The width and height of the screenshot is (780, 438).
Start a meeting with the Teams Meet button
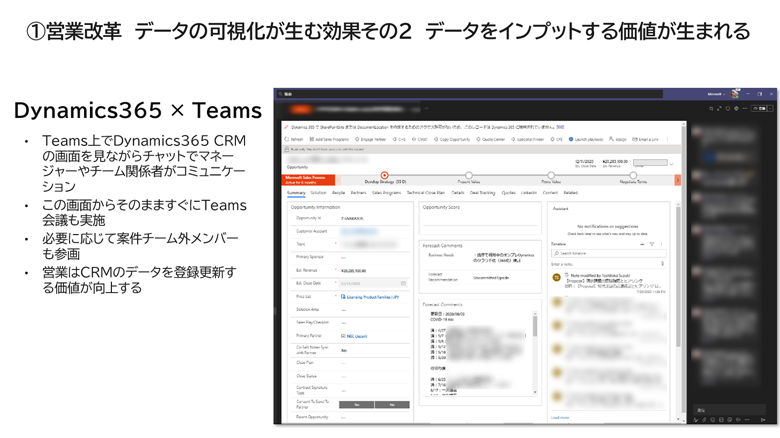click(759, 108)
